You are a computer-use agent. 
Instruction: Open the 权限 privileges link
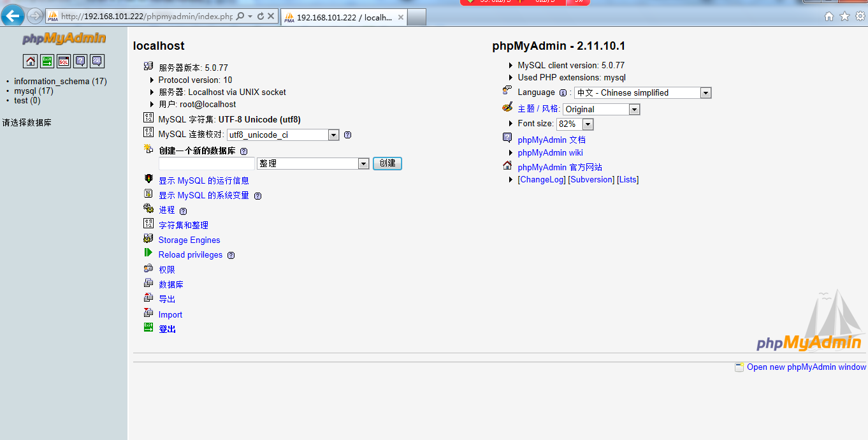167,270
